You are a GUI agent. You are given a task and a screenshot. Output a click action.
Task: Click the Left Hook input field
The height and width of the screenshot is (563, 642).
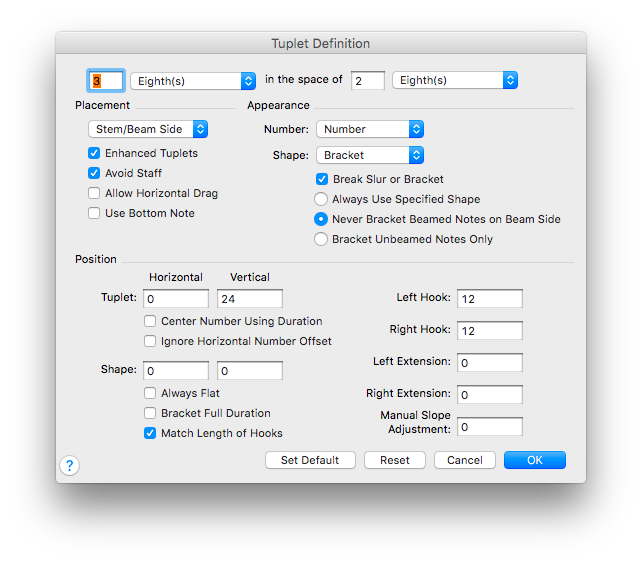pyautogui.click(x=490, y=298)
